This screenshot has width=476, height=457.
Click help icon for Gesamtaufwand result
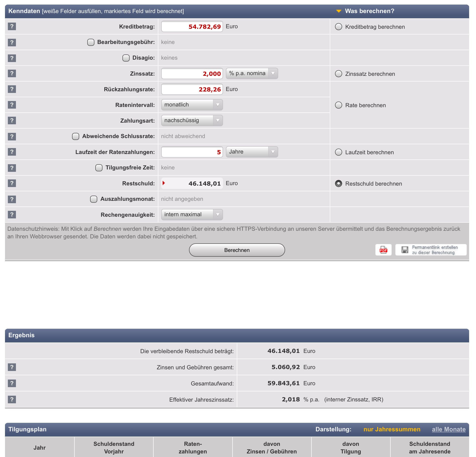pos(12,383)
